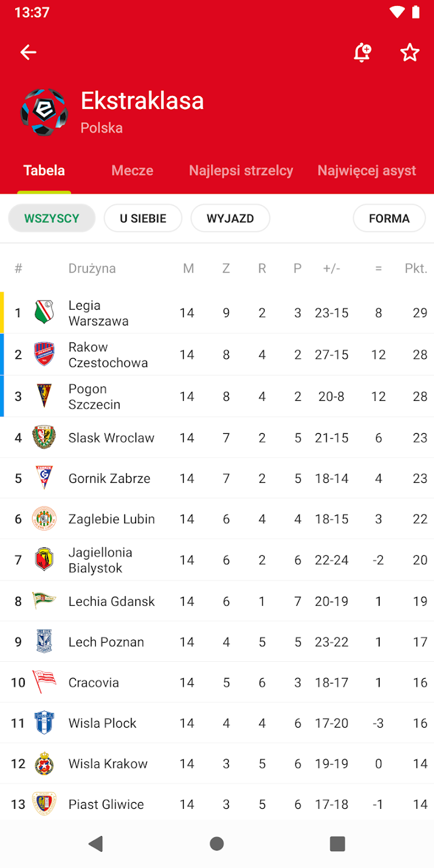The width and height of the screenshot is (434, 868).
Task: Tap the back arrow icon
Action: pyautogui.click(x=28, y=52)
